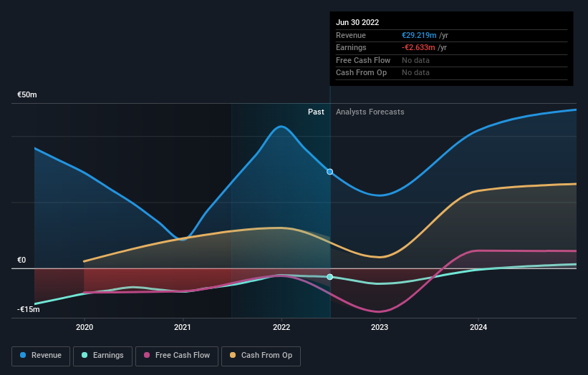The width and height of the screenshot is (588, 375).
Task: Toggle the Free Cash Flow legend series
Action: click(177, 356)
